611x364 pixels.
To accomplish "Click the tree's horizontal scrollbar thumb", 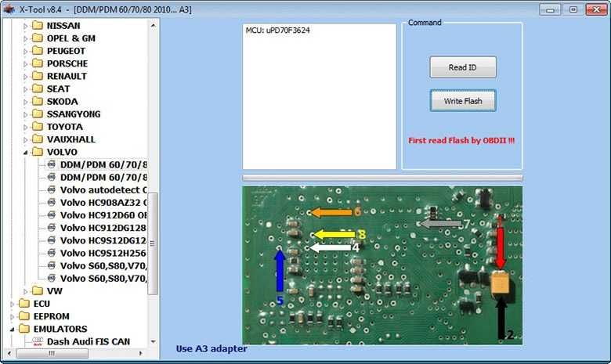I will tap(52, 354).
